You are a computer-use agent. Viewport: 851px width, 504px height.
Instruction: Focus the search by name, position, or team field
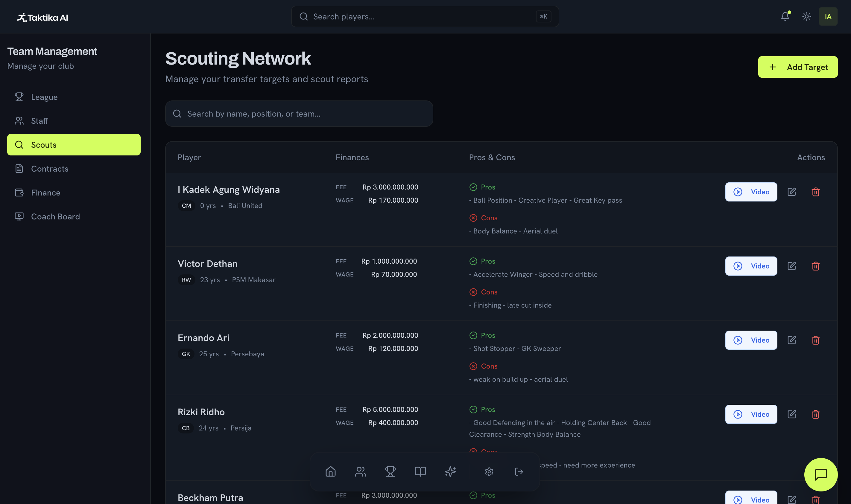click(x=299, y=113)
